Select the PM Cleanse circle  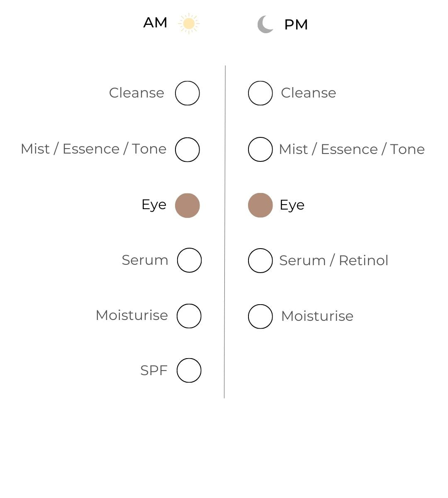pos(261,93)
